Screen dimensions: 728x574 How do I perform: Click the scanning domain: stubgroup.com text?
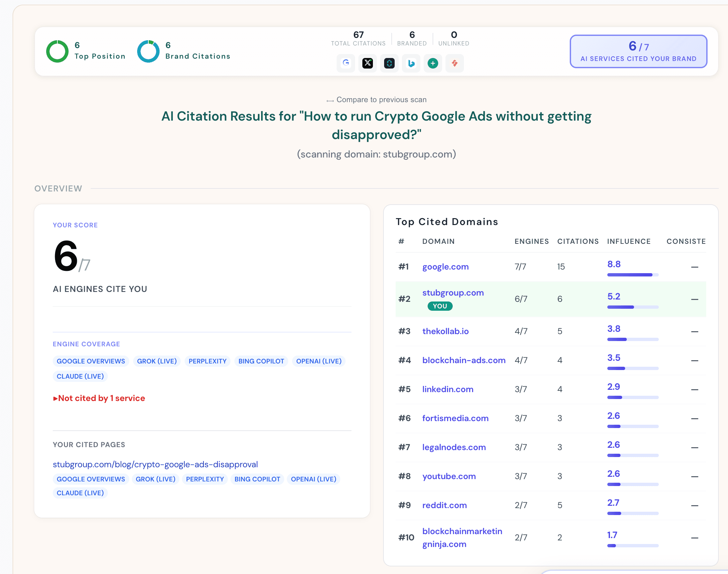point(376,154)
